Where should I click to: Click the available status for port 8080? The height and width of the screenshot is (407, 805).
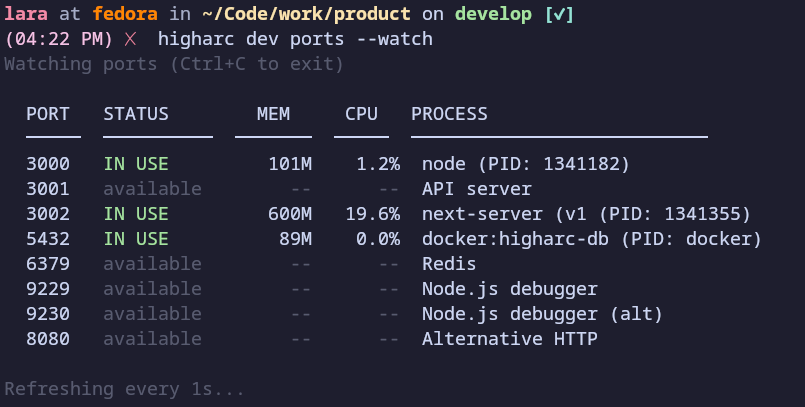[x=152, y=339]
